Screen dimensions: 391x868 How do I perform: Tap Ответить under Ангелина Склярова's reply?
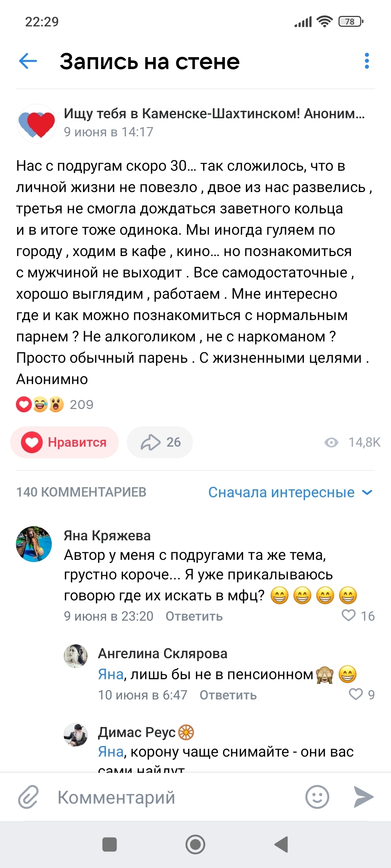coord(228,695)
